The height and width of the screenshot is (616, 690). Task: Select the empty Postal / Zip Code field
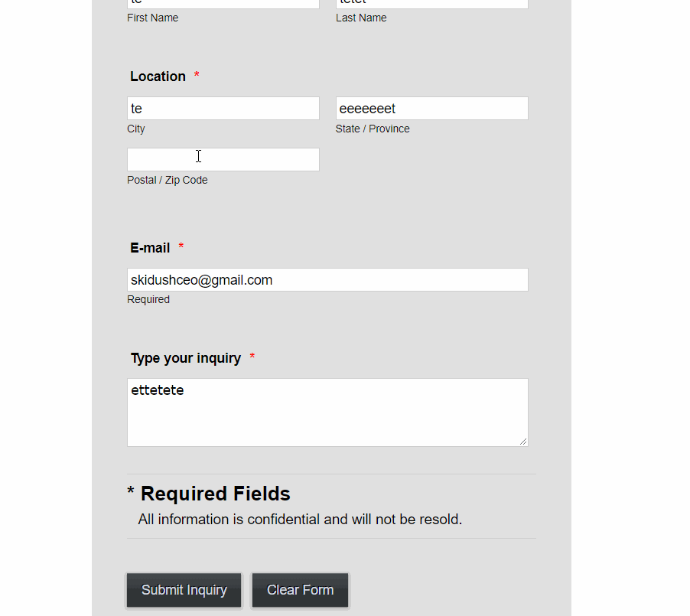pos(223,159)
